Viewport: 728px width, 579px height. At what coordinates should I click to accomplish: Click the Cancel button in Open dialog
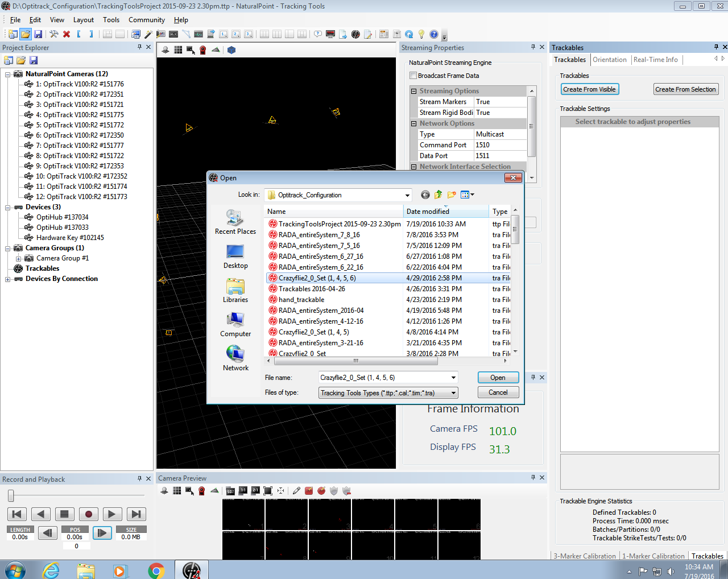(x=498, y=392)
